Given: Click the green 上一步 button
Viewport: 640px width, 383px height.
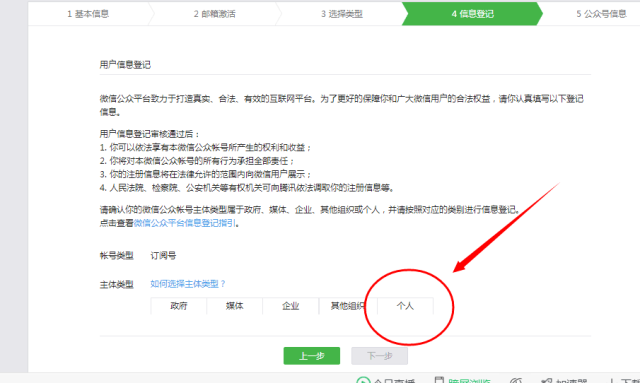Looking at the screenshot, I should pos(312,356).
